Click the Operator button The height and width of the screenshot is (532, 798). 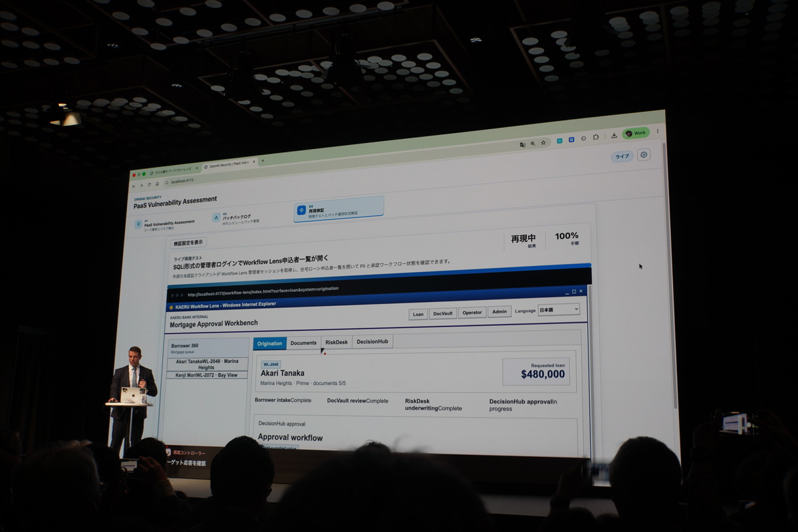[x=472, y=313]
